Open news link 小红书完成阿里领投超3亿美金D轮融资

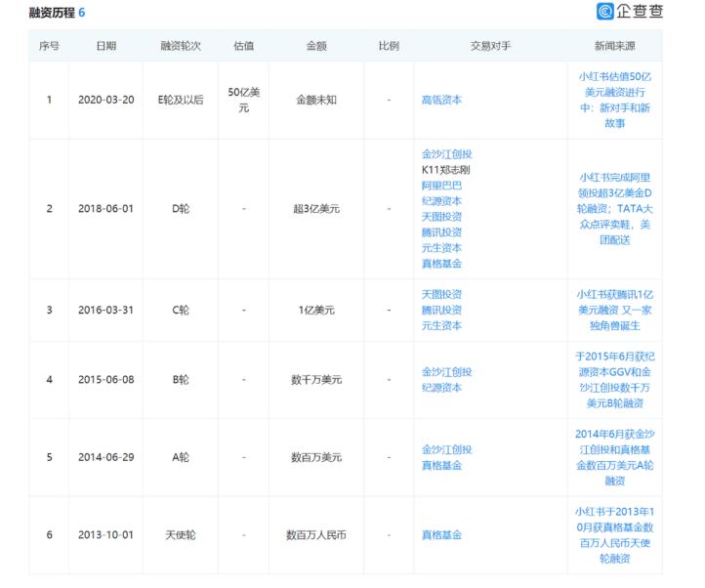pyautogui.click(x=614, y=209)
